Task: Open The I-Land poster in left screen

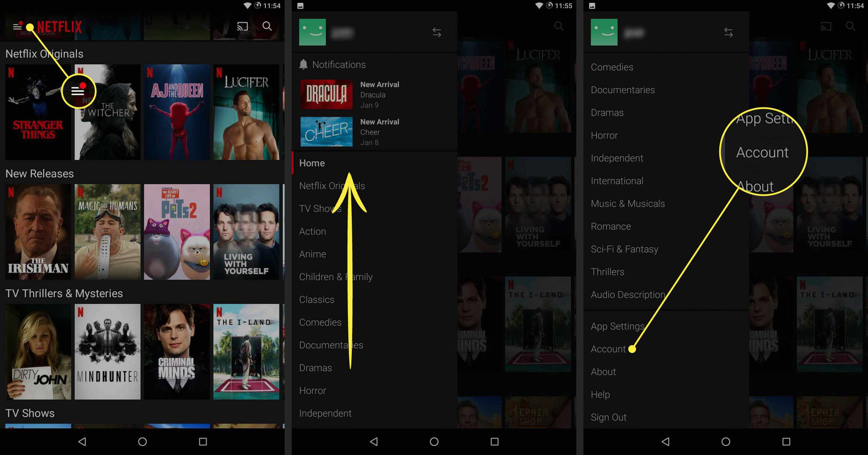Action: click(246, 352)
